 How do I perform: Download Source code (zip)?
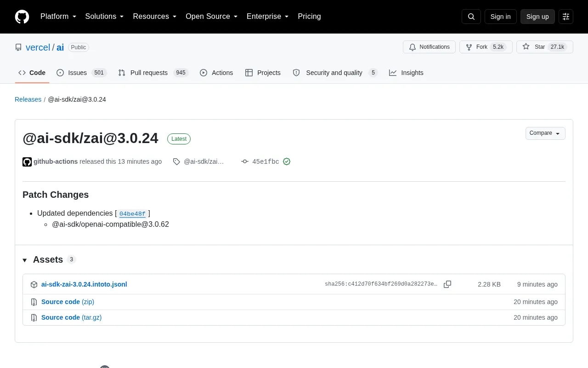point(68,302)
